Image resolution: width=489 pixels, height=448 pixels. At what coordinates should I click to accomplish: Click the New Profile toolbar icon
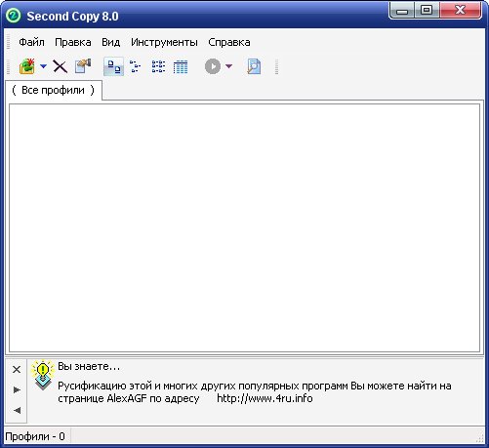(27, 66)
